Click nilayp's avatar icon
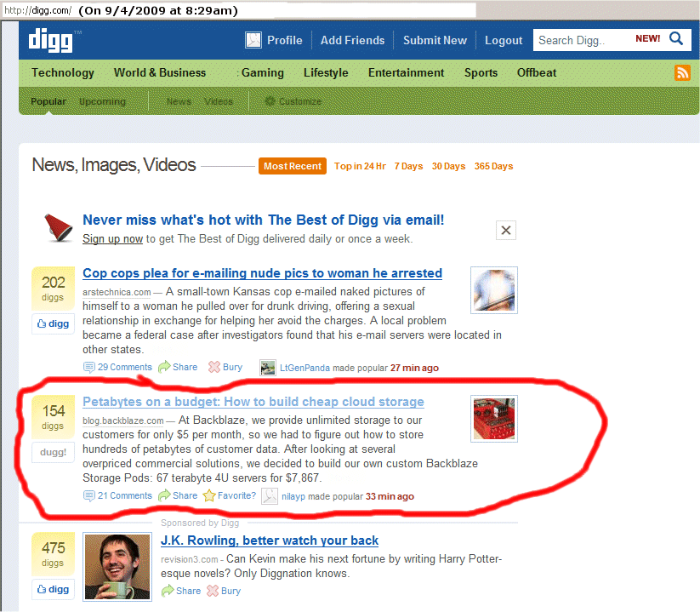The width and height of the screenshot is (700, 612). [x=269, y=496]
